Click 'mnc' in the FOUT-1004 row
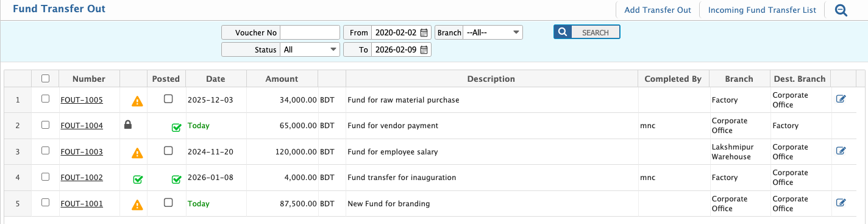The height and width of the screenshot is (224, 868). tap(648, 126)
